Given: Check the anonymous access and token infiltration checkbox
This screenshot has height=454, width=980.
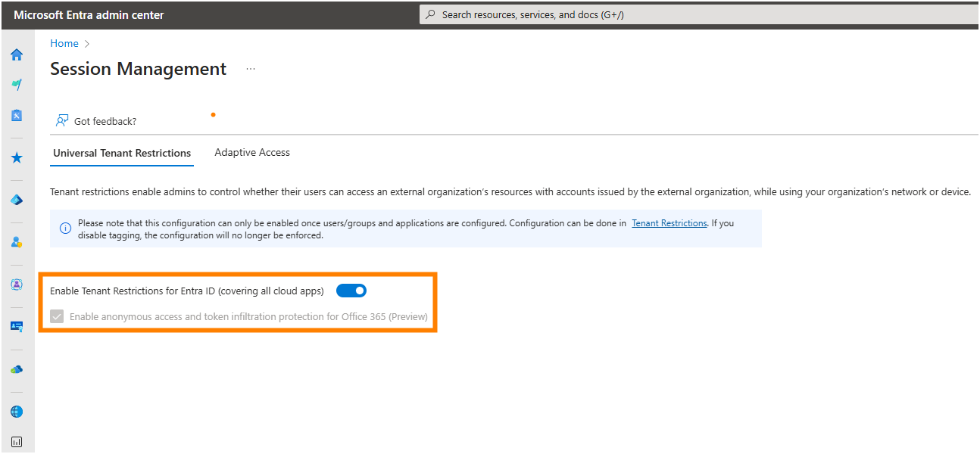Looking at the screenshot, I should (x=57, y=316).
